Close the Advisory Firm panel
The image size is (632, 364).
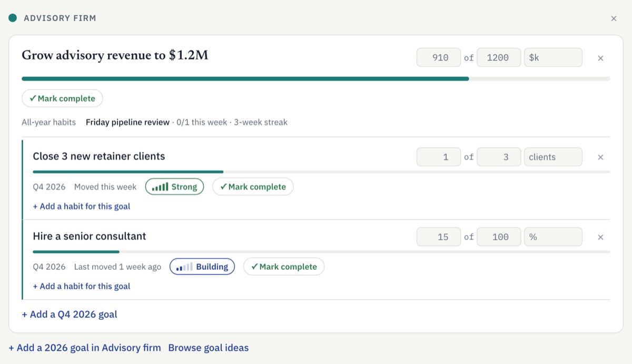(x=614, y=18)
